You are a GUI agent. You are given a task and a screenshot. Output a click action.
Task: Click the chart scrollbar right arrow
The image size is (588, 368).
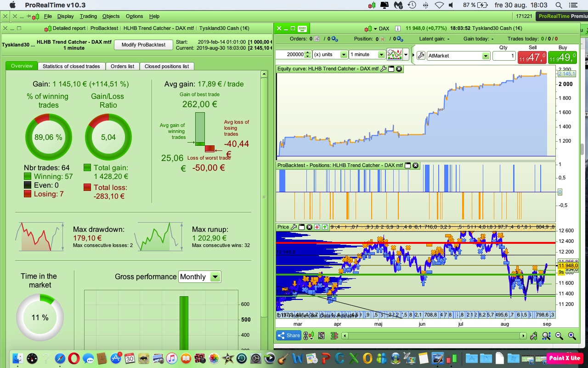pyautogui.click(x=523, y=336)
